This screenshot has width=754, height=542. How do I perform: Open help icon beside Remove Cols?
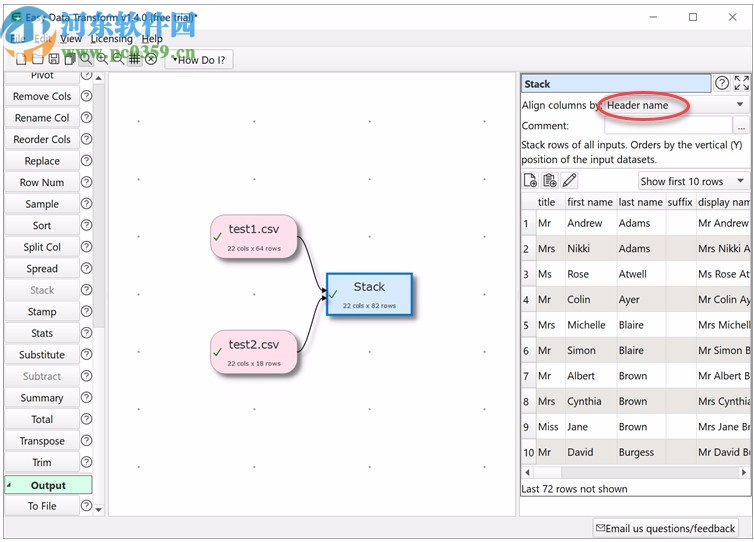(86, 96)
